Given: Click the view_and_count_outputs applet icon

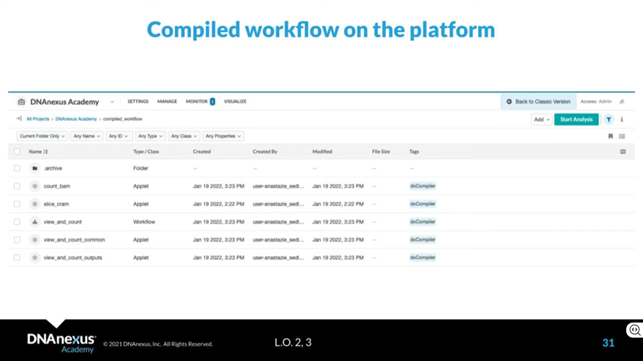Looking at the screenshot, I should pos(35,258).
